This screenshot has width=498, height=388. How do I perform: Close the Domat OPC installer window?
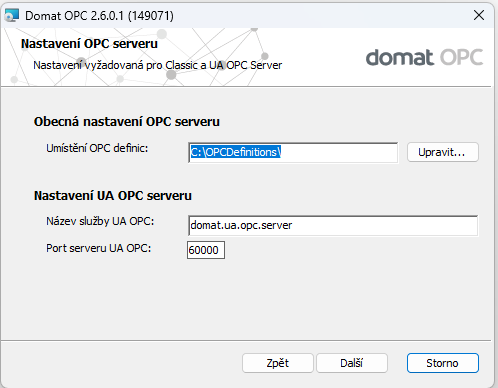pos(479,15)
